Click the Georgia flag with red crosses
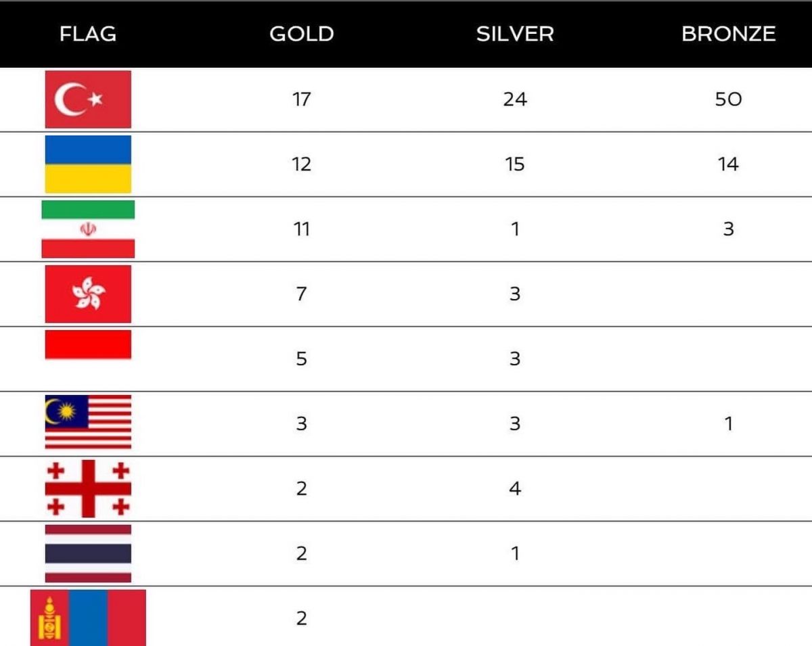The height and width of the screenshot is (646, 812). pyautogui.click(x=88, y=488)
